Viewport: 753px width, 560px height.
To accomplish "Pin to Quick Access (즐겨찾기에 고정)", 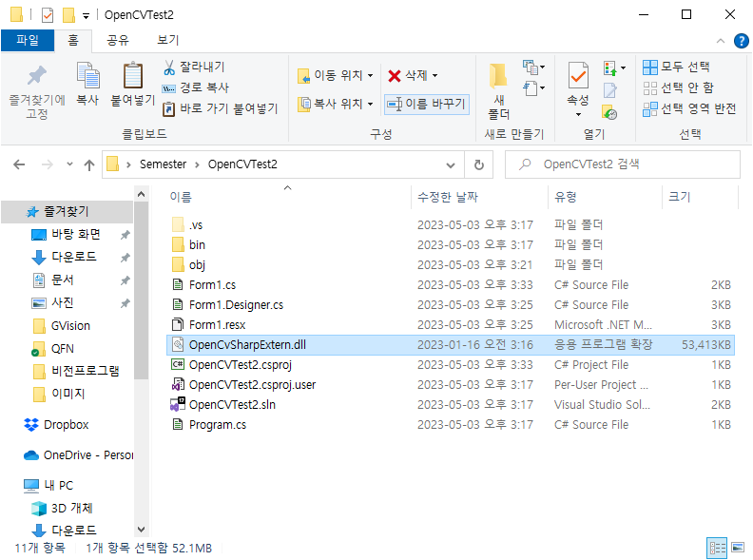I will point(36,91).
